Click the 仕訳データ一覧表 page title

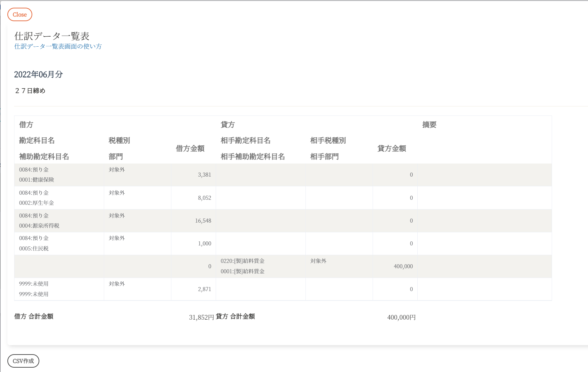click(x=52, y=36)
